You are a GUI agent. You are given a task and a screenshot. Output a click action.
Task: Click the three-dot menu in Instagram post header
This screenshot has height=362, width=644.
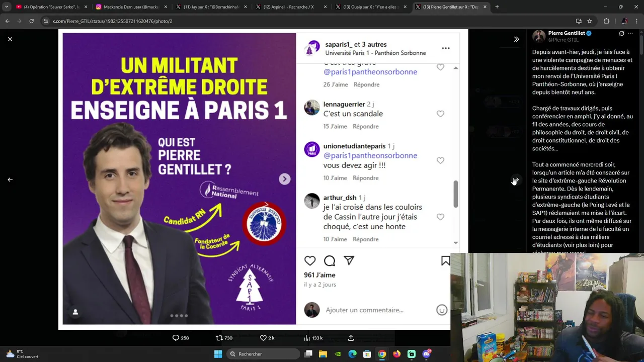[446, 48]
